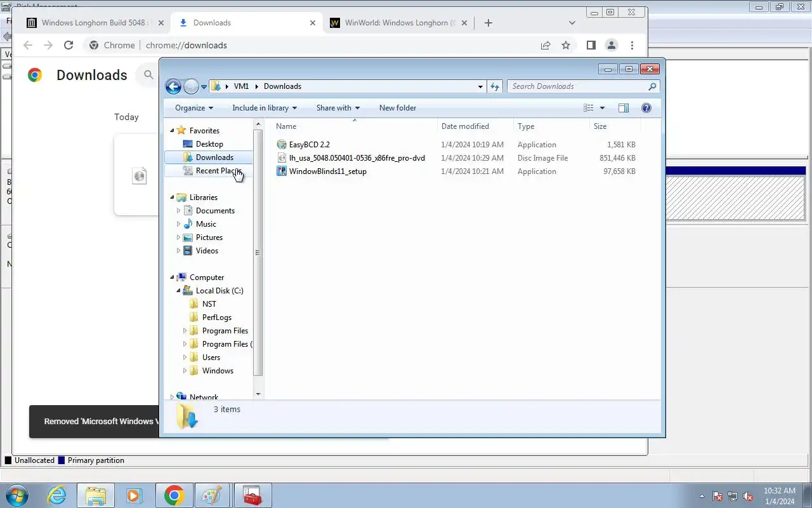Select the WindowBlinds11_setup file
Viewport: 812px width, 508px height.
click(x=328, y=171)
